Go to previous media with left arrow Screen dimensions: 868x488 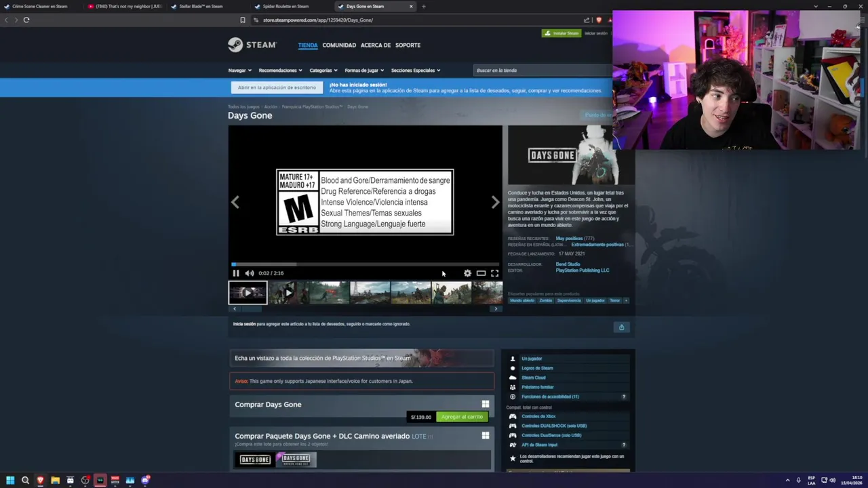tap(235, 202)
